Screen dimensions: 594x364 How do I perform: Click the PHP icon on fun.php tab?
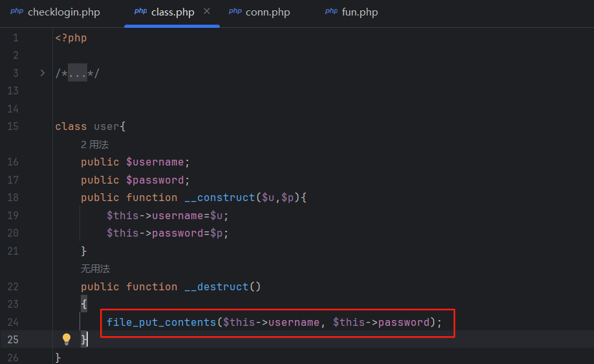(331, 12)
